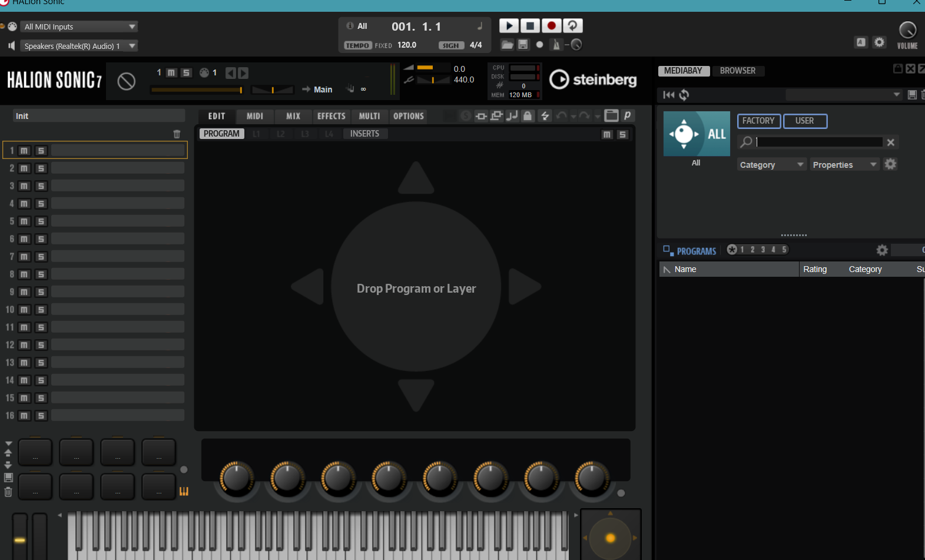Toggle the FACTORY content filter
Screen dimensions: 925x560
point(759,121)
